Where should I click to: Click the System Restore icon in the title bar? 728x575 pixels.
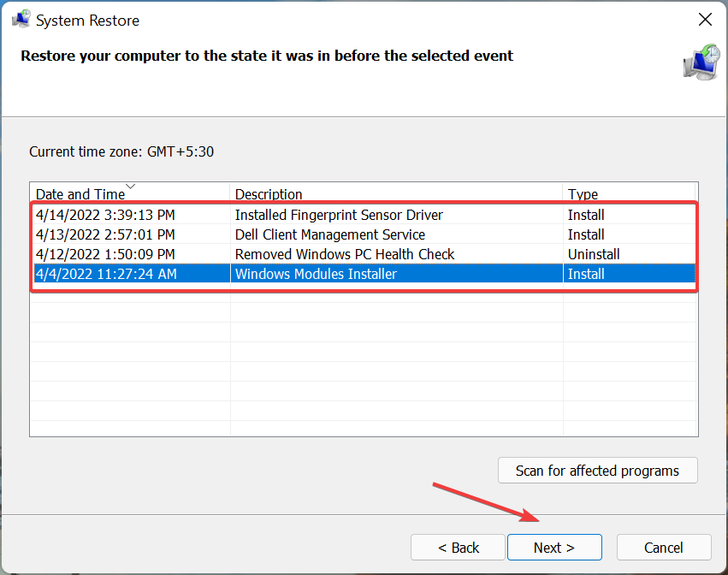coord(21,18)
